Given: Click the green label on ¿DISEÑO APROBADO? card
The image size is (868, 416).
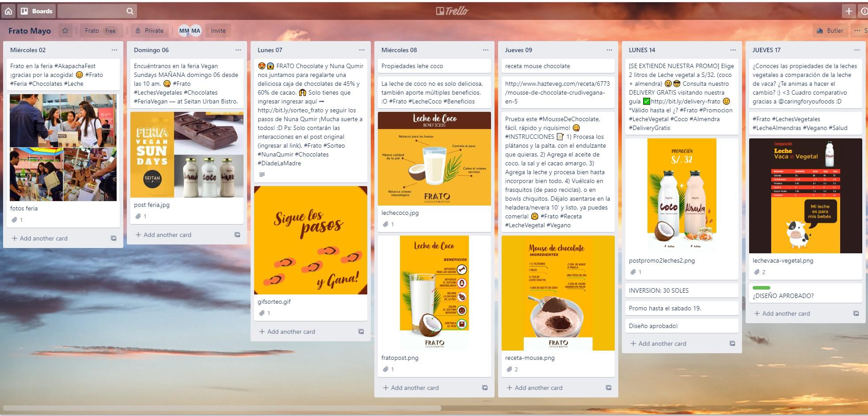Looking at the screenshot, I should click(x=761, y=288).
